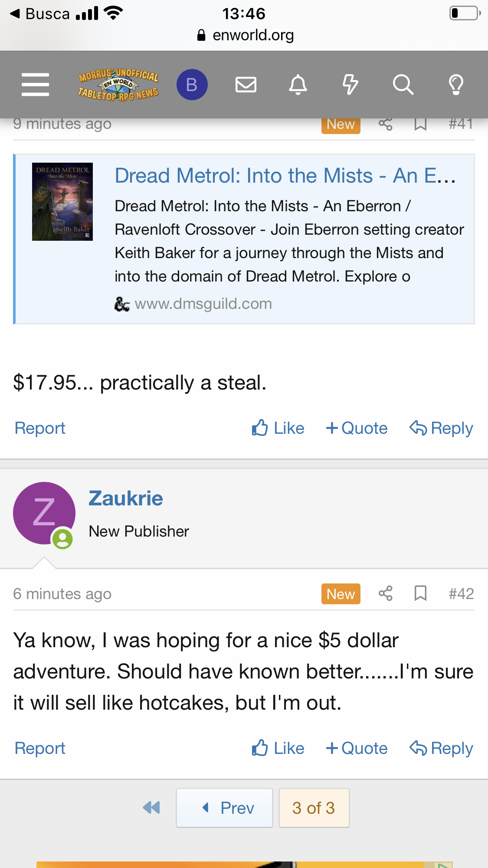
Task: Share post #42 via share icon
Action: (385, 593)
